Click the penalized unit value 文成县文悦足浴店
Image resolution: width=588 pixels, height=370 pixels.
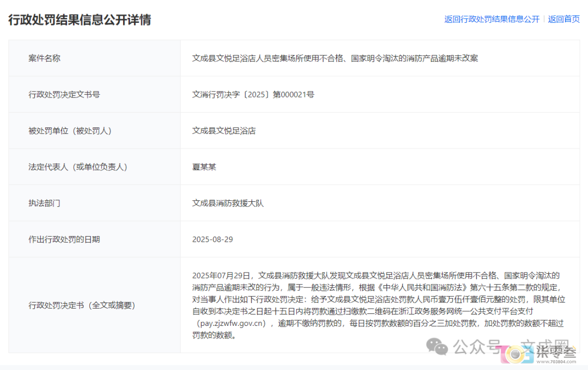tap(224, 131)
